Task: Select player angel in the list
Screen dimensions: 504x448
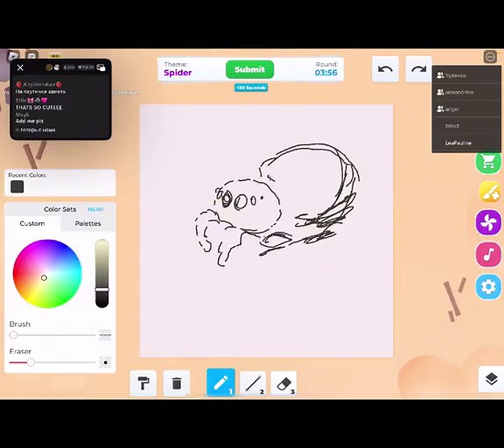Action: point(466,109)
